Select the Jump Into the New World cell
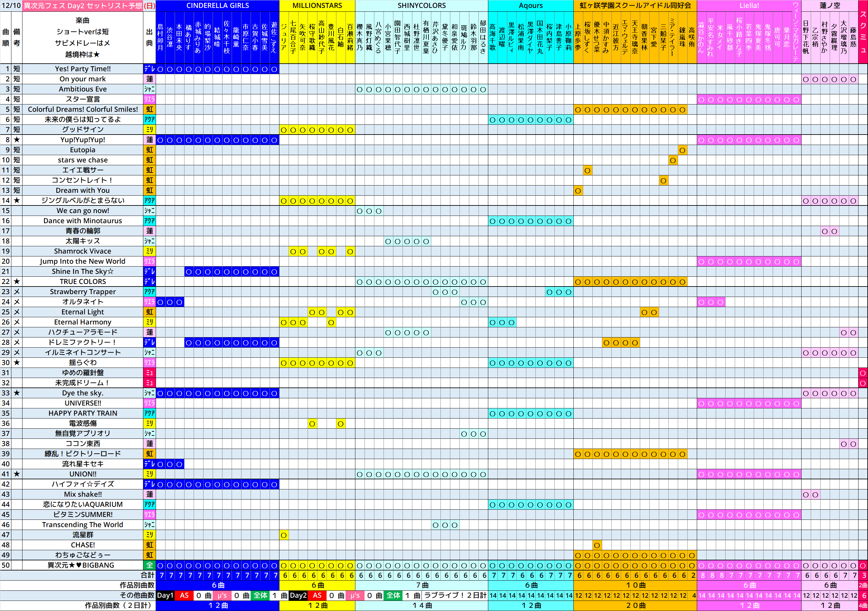 tap(83, 261)
